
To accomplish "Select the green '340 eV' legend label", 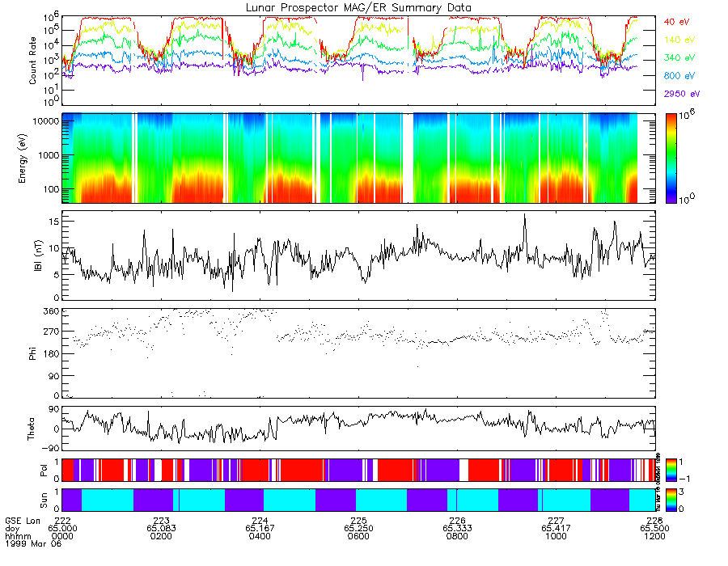I will (x=679, y=57).
